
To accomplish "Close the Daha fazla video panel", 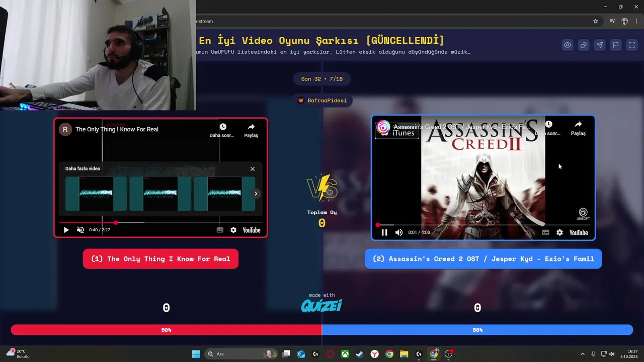I will point(253,169).
